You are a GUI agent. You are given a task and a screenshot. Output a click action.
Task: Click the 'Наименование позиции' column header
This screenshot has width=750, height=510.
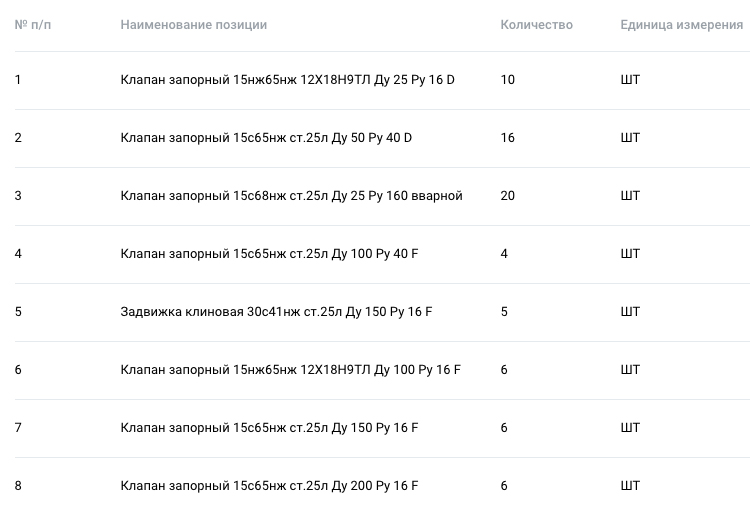pyautogui.click(x=194, y=24)
